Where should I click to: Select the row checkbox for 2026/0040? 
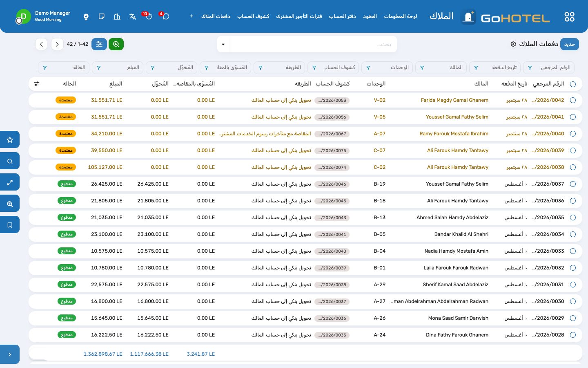pos(573,134)
